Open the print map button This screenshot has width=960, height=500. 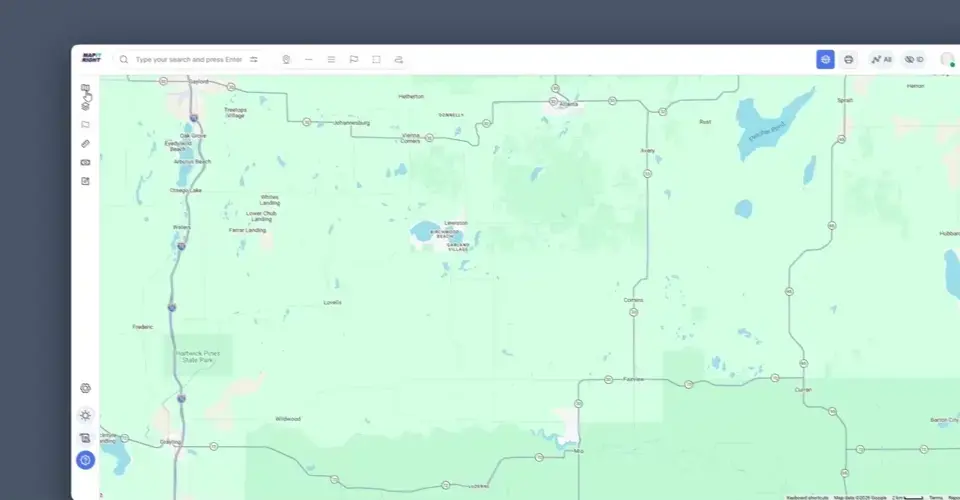pyautogui.click(x=849, y=59)
